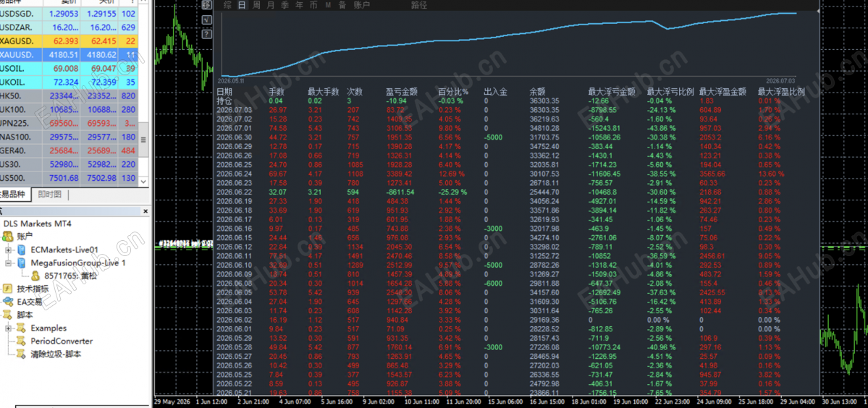The width and height of the screenshot is (868, 408).
Task: Select the UKOIL. symbol row
Action: [68, 82]
